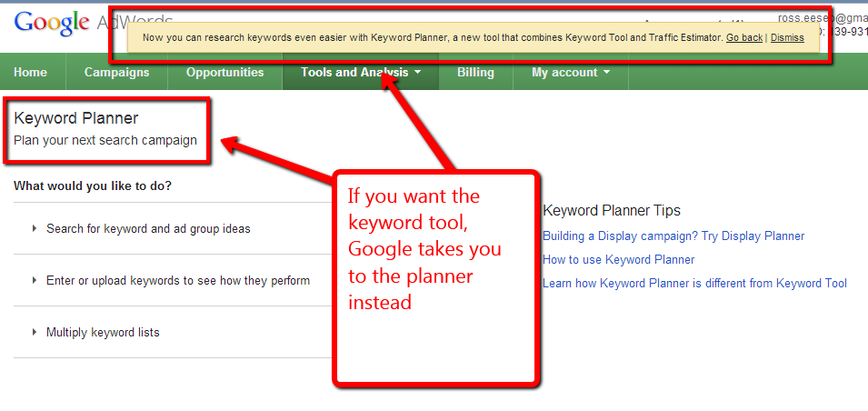Select the Billing tab
Image resolution: width=868 pixels, height=411 pixels.
(x=475, y=72)
